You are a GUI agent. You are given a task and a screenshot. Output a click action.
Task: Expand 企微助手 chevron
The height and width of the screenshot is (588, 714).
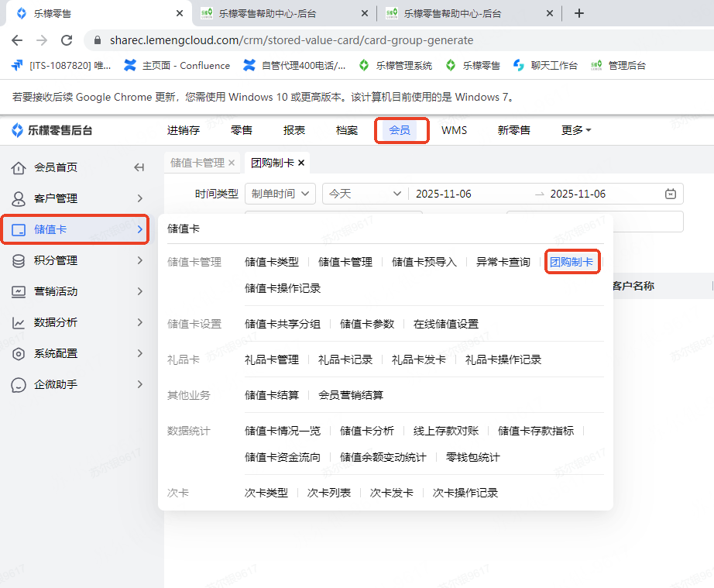(x=140, y=384)
